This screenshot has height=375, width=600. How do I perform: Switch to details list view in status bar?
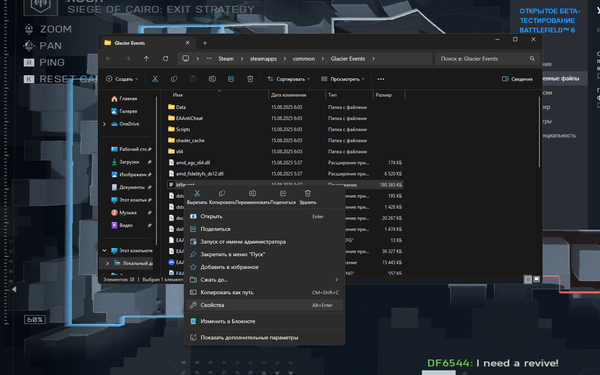[x=528, y=279]
